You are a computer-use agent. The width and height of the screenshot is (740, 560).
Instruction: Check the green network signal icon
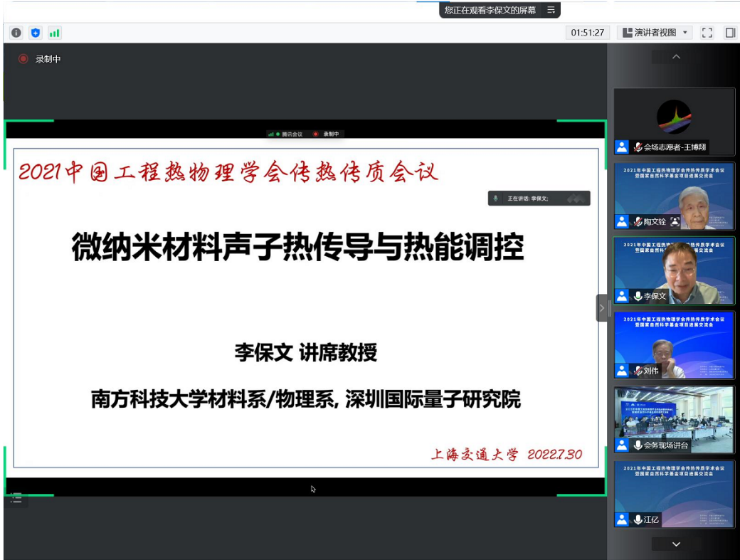point(55,33)
